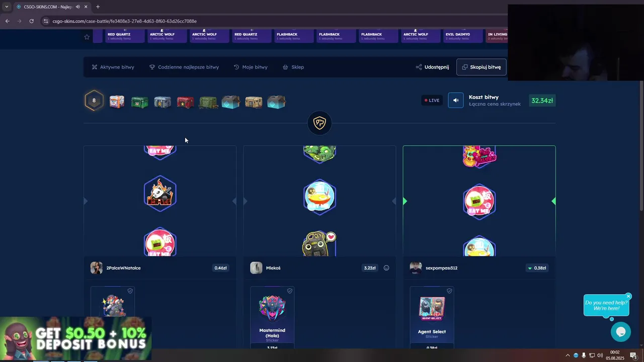Go to Aktywne bitwy tab
The image size is (644, 362).
[113, 67]
